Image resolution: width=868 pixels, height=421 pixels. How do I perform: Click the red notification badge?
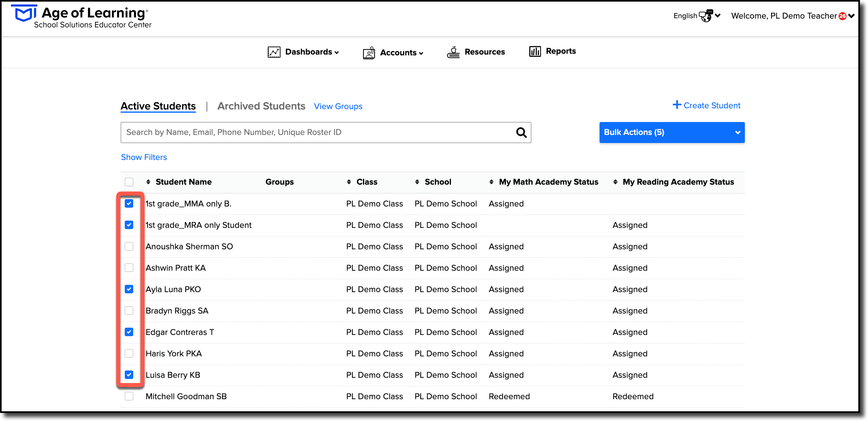(843, 16)
